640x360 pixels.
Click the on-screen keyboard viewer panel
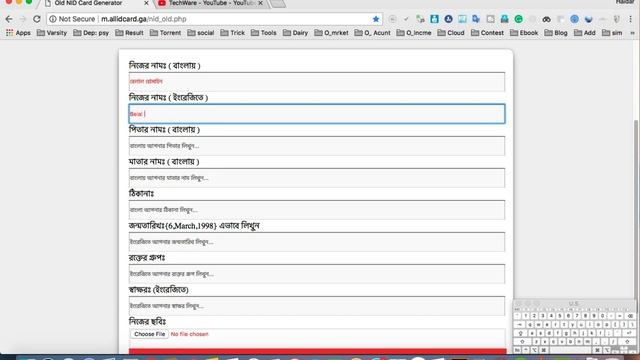[574, 327]
